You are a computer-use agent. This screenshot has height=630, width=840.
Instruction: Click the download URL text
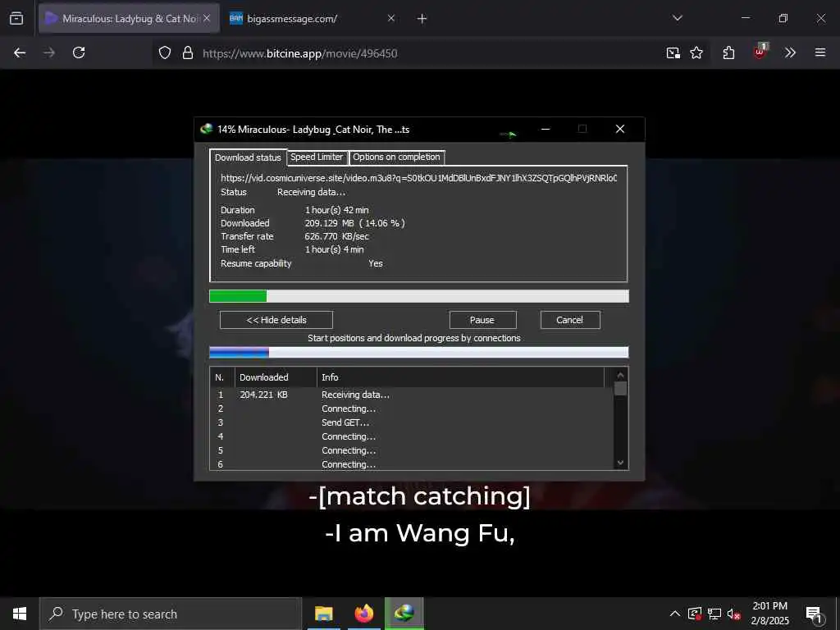coord(418,178)
